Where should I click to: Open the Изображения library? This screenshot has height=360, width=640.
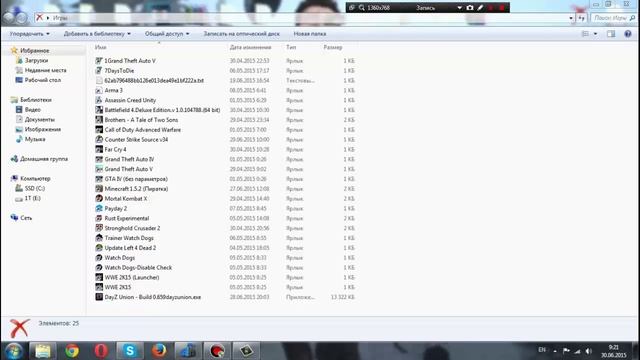(x=43, y=129)
